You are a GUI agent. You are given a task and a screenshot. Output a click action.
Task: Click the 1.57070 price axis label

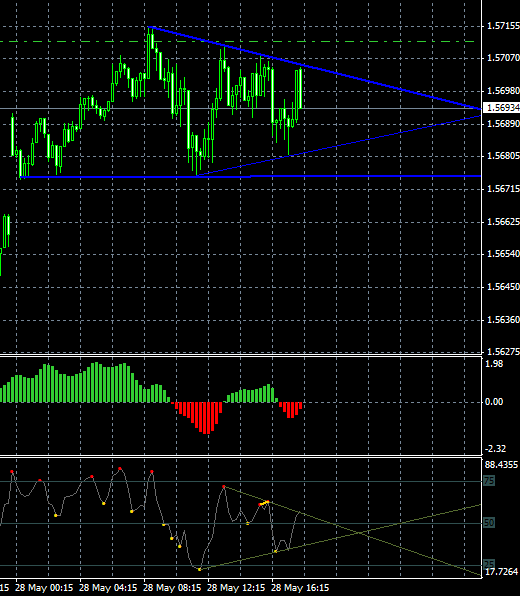[503, 58]
